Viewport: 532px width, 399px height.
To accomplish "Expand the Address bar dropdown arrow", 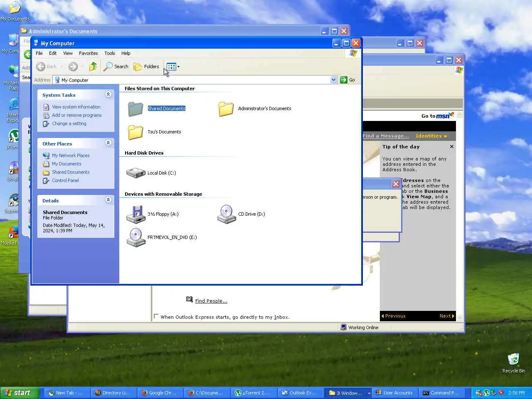I will pos(333,80).
